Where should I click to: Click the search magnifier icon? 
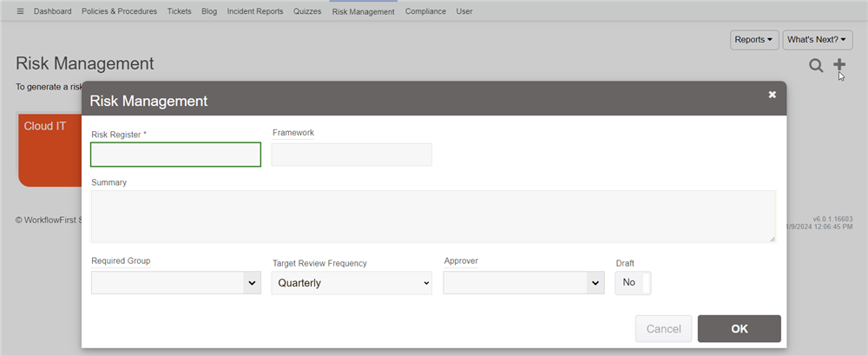(816, 65)
